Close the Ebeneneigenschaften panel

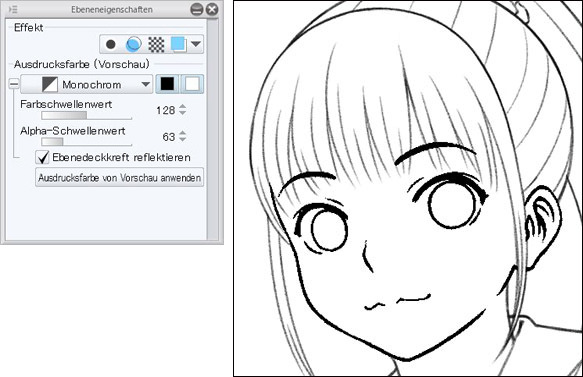(212, 9)
